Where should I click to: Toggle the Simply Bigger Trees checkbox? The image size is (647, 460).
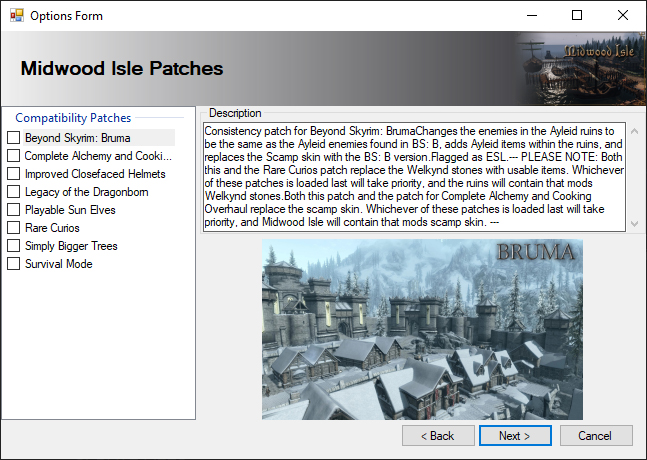(13, 246)
